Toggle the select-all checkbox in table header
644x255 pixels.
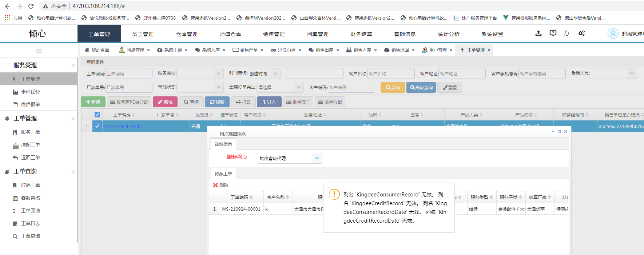click(97, 115)
